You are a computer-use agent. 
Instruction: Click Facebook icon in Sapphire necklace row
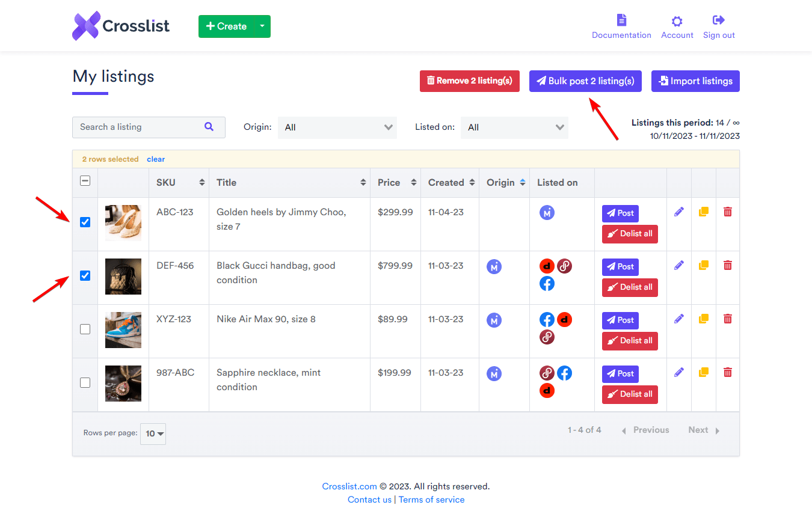click(564, 373)
